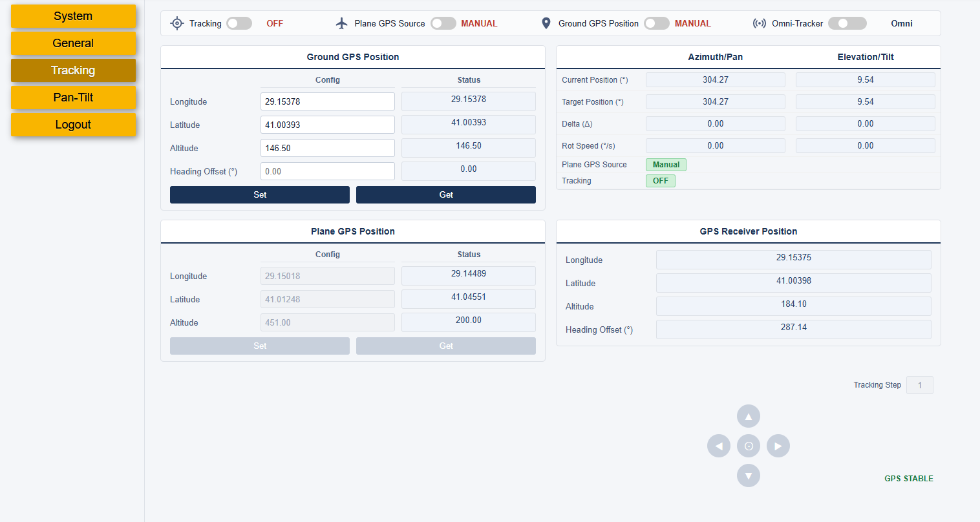This screenshot has height=522, width=980.
Task: Open the General menu page
Action: coord(73,43)
